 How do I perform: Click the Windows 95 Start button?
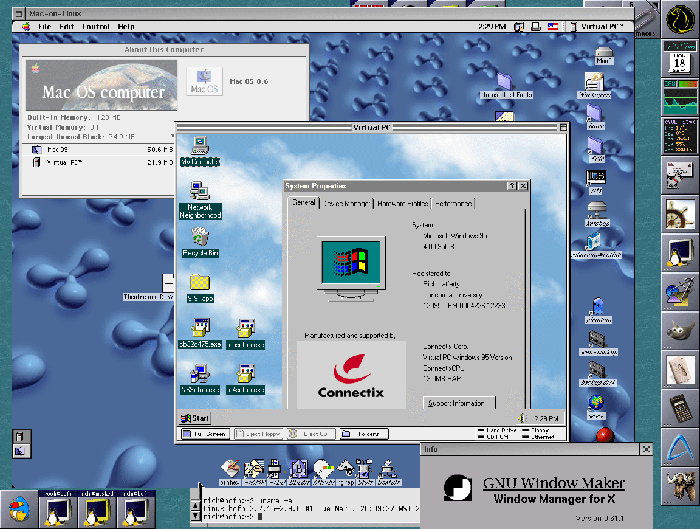tap(195, 418)
